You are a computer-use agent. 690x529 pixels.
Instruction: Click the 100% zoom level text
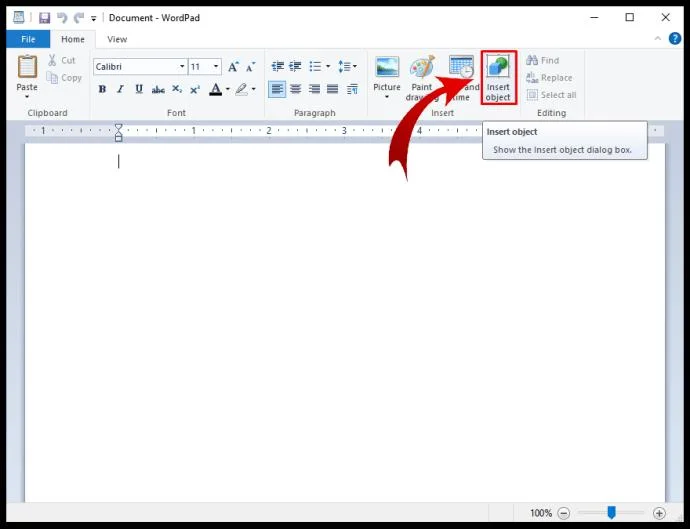541,513
